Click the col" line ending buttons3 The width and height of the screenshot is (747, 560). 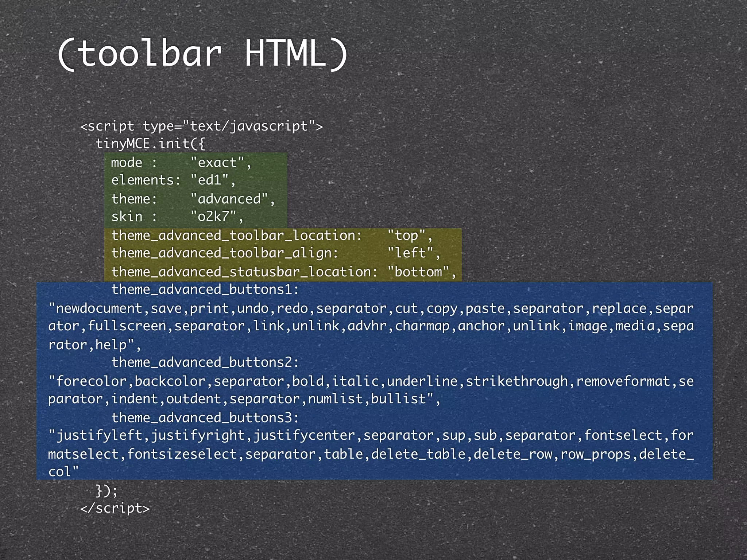(63, 472)
